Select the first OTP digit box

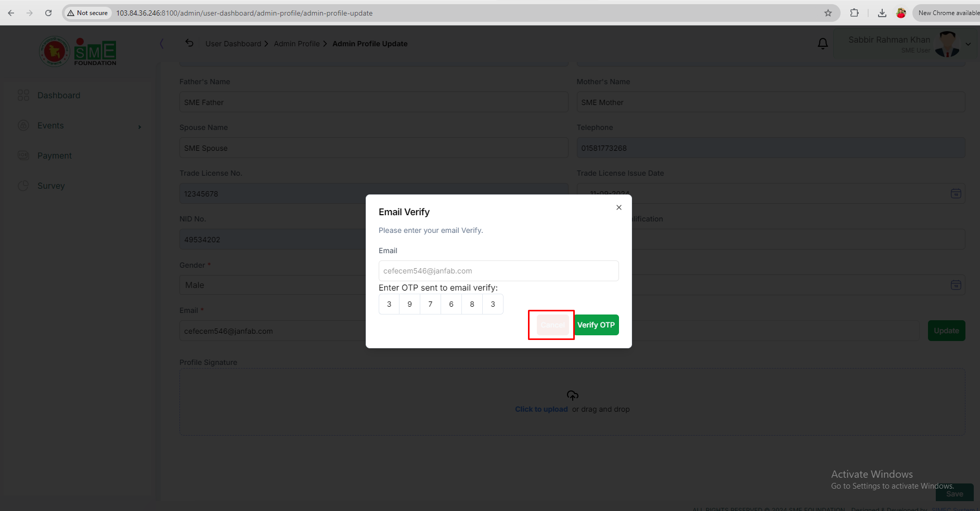coord(389,304)
